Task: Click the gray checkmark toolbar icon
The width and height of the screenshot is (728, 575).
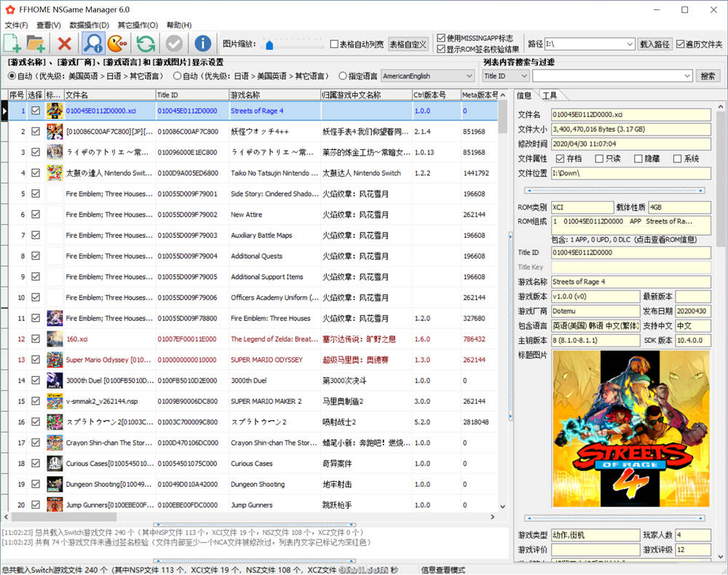Action: point(175,44)
